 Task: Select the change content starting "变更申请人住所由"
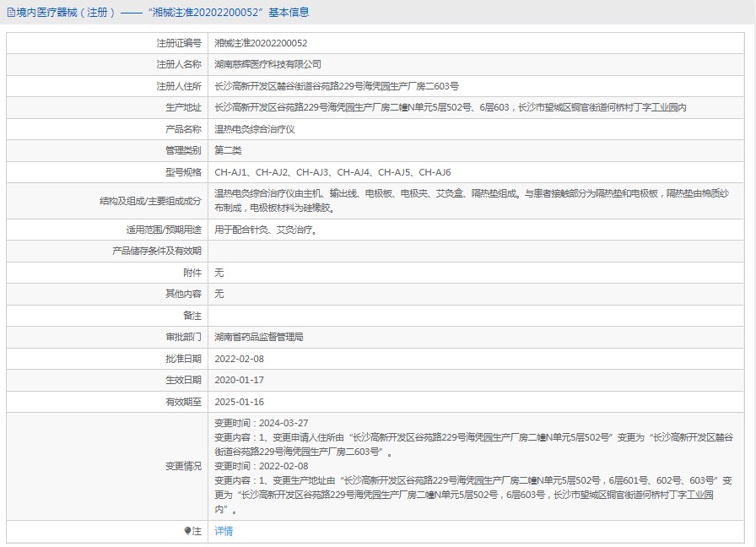tap(474, 444)
